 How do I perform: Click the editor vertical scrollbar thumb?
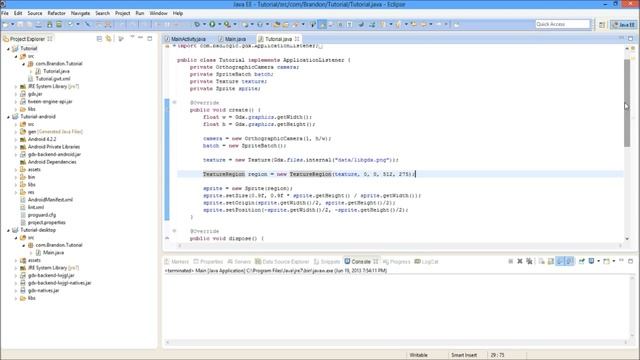coord(627,103)
